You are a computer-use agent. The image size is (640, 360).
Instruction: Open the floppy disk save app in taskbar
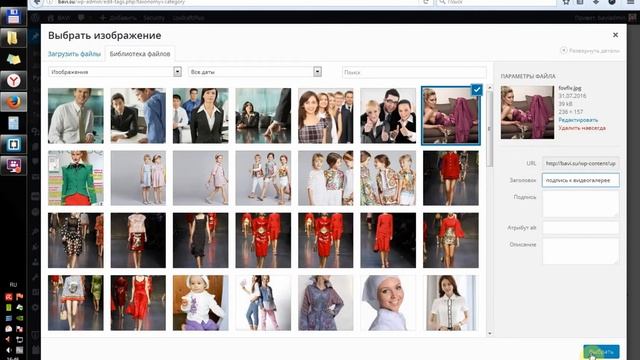pos(13,17)
